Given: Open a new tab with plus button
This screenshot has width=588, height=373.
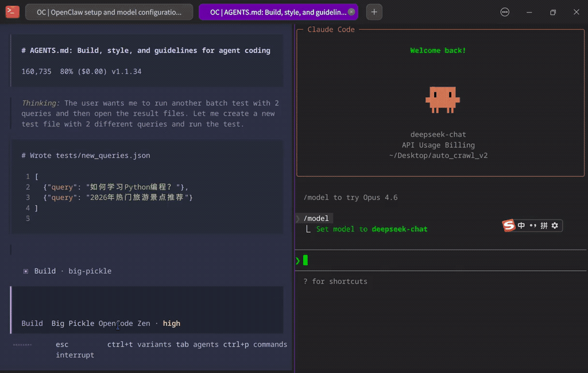Looking at the screenshot, I should pos(374,12).
